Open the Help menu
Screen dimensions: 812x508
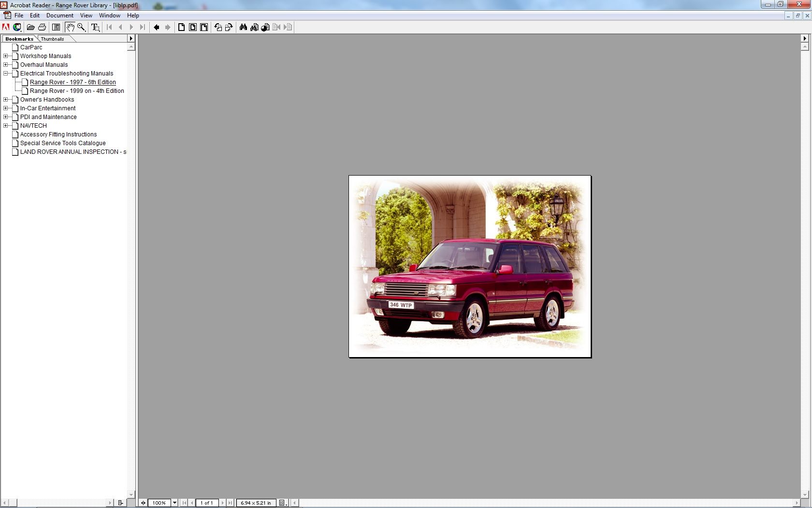point(133,15)
